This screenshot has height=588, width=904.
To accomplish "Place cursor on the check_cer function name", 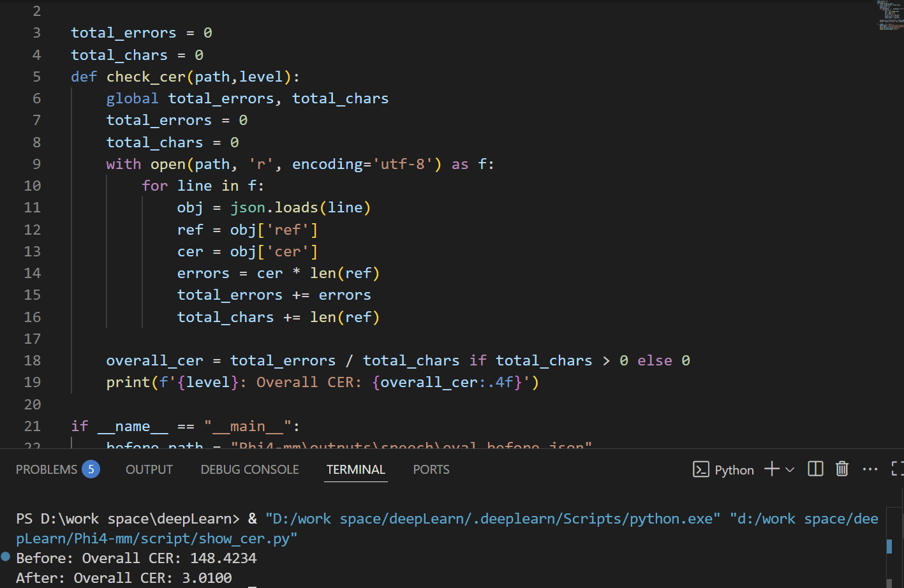I will point(145,77).
